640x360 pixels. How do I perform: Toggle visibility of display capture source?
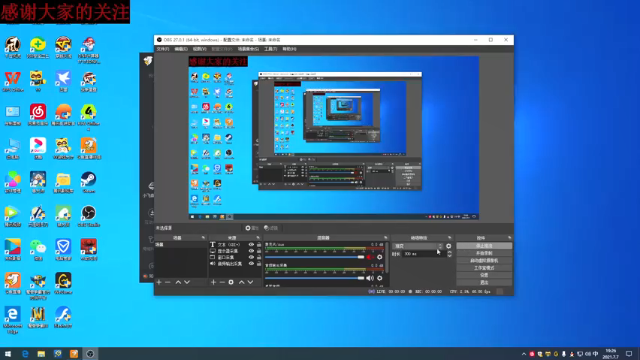[251, 251]
